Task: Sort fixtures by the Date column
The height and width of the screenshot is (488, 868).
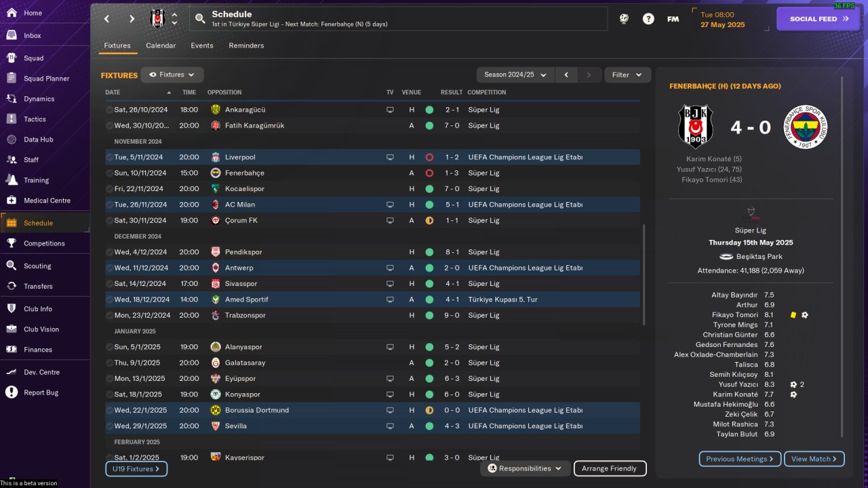Action: point(113,92)
